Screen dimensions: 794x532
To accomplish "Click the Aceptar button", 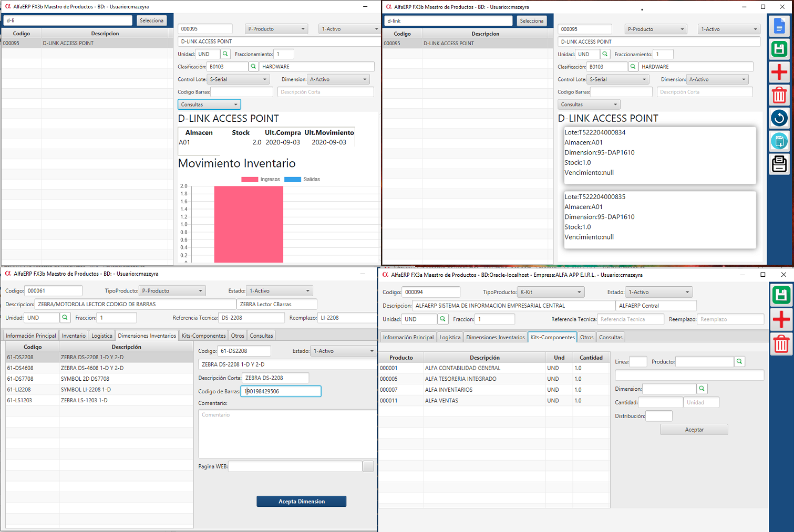I will click(x=694, y=430).
